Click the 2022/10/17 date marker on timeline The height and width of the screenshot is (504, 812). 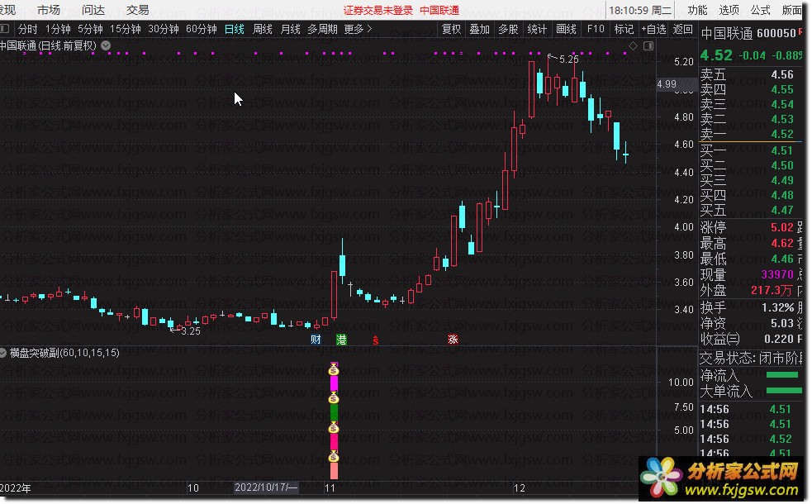tap(266, 487)
